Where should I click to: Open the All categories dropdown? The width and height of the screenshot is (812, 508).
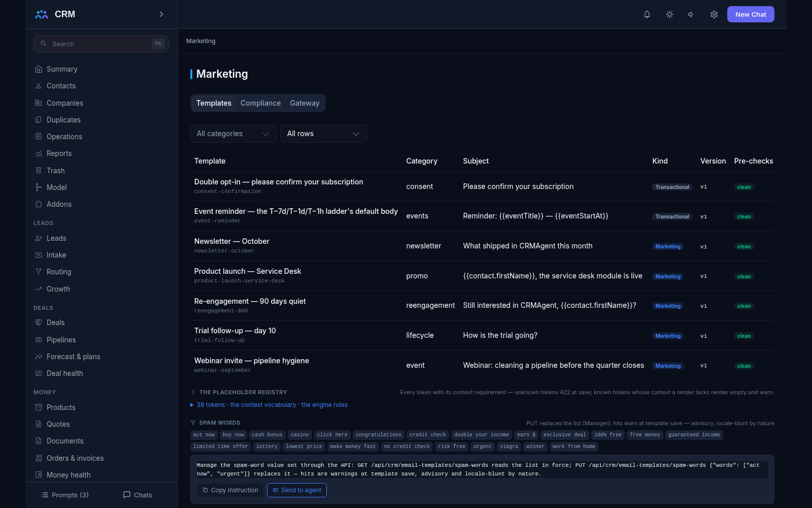(233, 134)
